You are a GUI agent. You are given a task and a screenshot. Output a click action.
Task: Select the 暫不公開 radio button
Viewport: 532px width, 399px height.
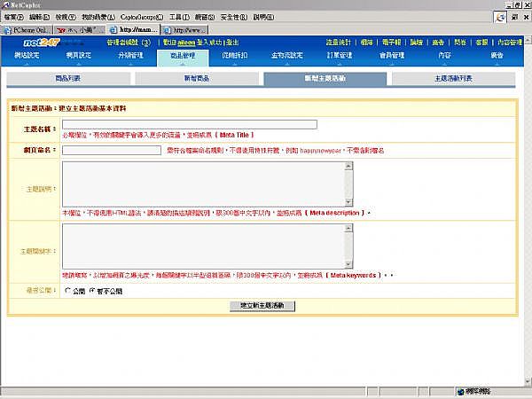tap(92, 291)
